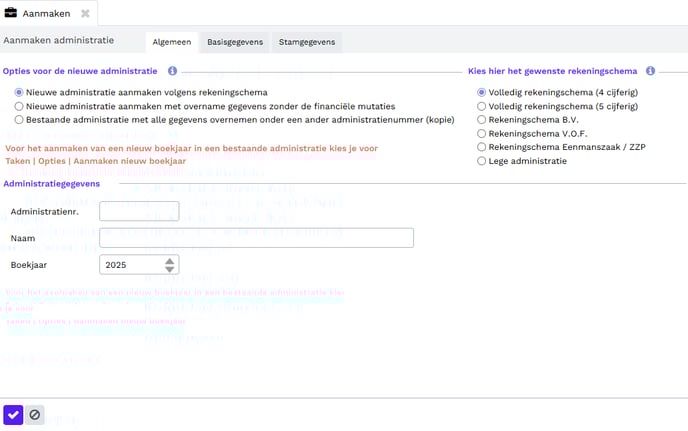Click the Administratienr. label
The height and width of the screenshot is (431, 688).
click(x=45, y=212)
